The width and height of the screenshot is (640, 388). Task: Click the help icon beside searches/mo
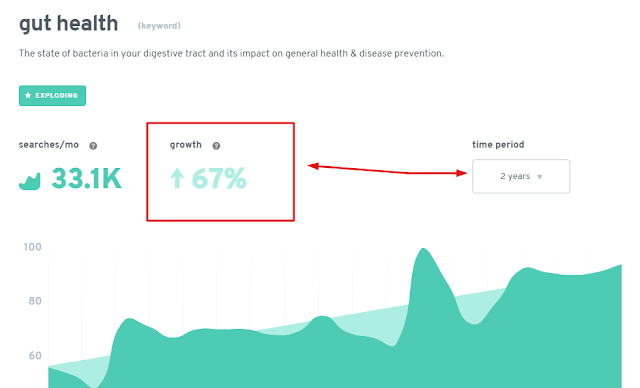93,146
